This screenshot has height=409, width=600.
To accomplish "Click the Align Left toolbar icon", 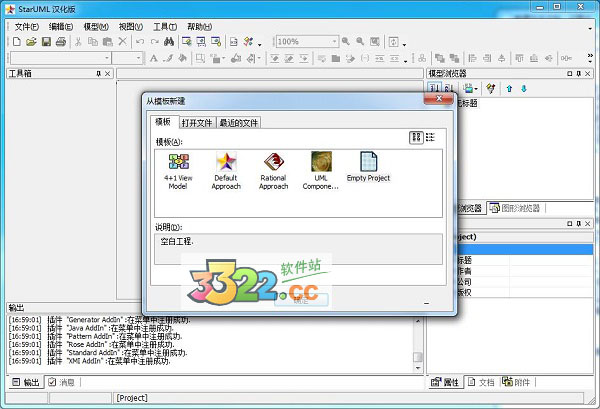I will 473,58.
